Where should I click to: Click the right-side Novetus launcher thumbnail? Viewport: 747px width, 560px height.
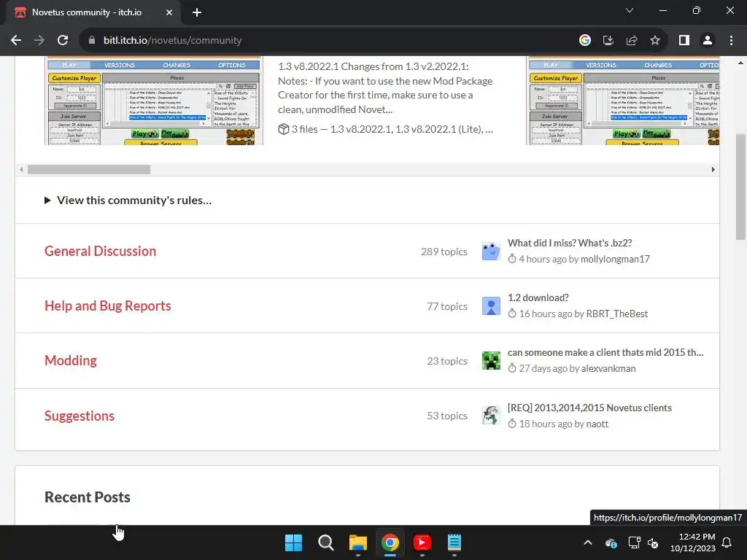[x=623, y=101]
